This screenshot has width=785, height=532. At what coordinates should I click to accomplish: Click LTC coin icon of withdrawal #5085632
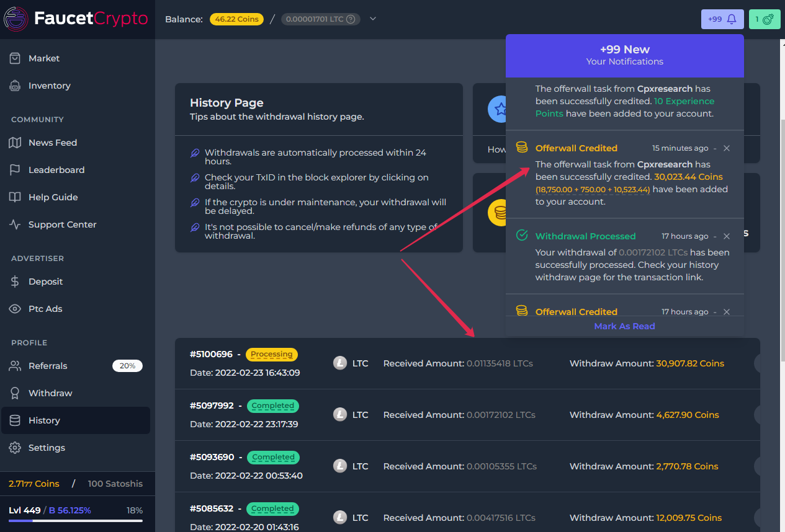(340, 518)
